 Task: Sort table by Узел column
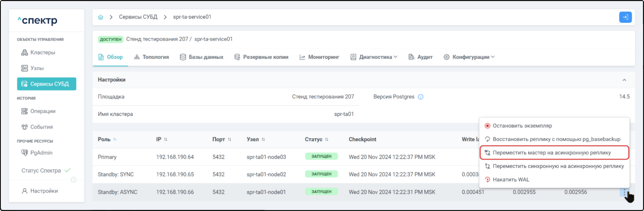[263, 140]
